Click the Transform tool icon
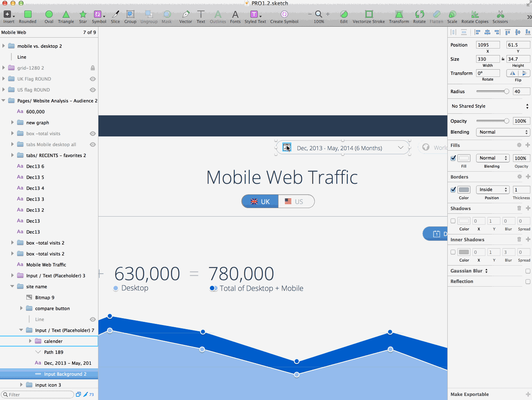Image resolution: width=532 pixels, height=400 pixels. pos(399,17)
